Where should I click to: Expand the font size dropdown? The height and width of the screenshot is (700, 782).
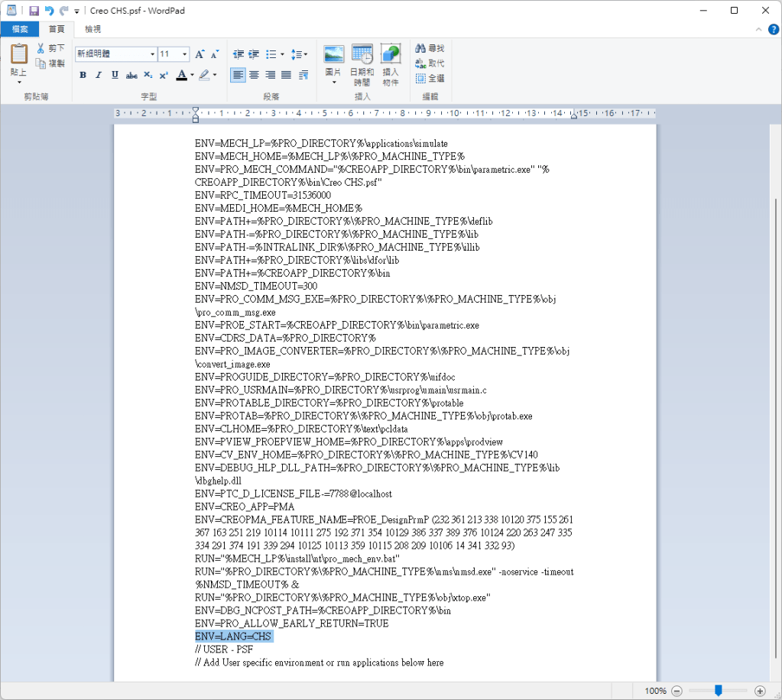(x=184, y=54)
